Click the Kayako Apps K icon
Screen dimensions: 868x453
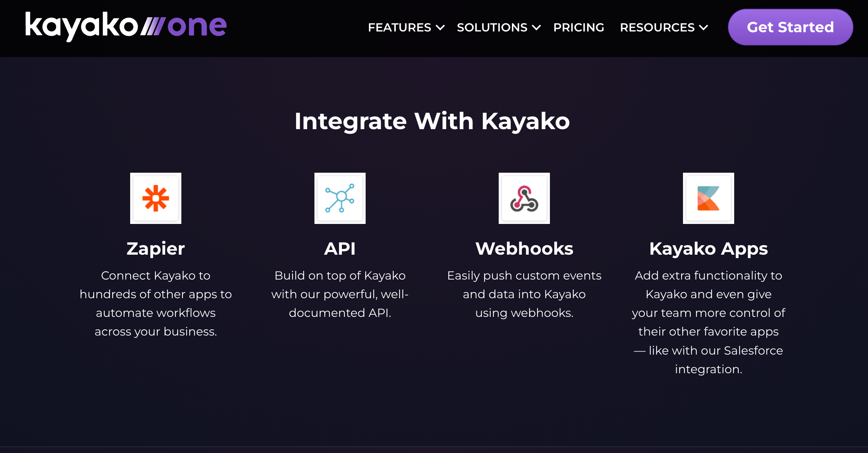click(x=709, y=198)
